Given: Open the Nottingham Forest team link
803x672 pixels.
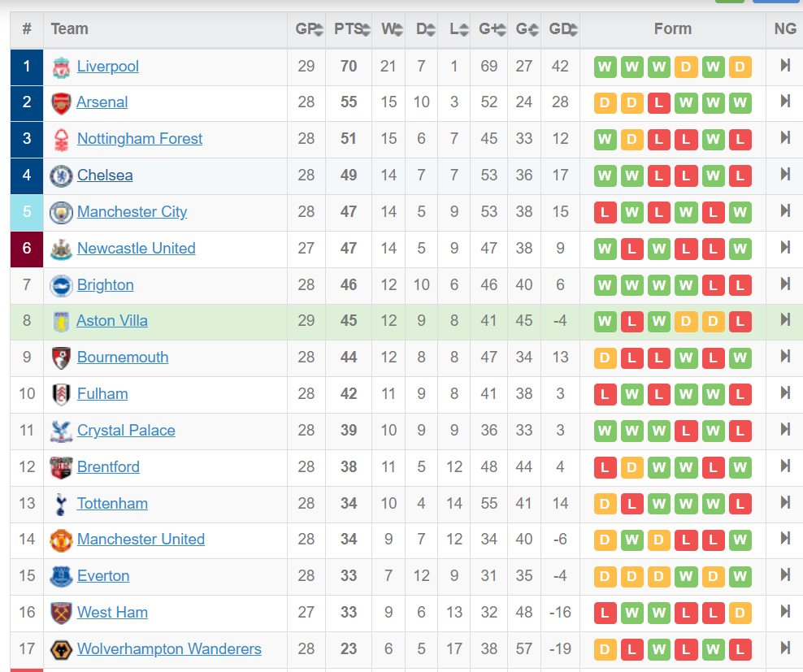Looking at the screenshot, I should point(140,139).
